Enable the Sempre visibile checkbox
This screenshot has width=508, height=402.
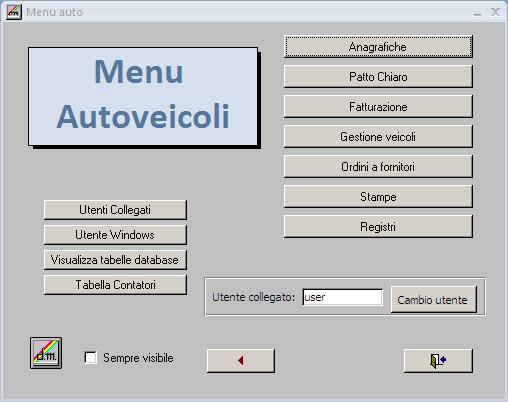[x=91, y=358]
